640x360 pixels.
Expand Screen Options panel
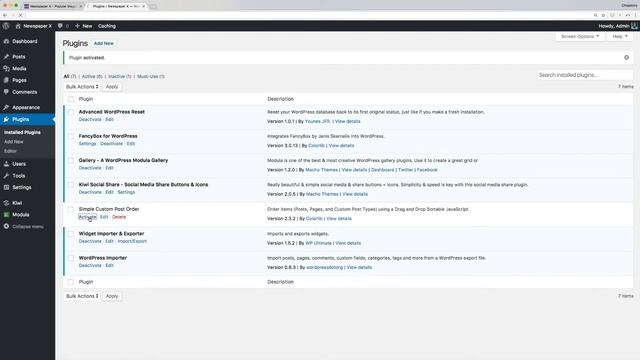[x=580, y=36]
